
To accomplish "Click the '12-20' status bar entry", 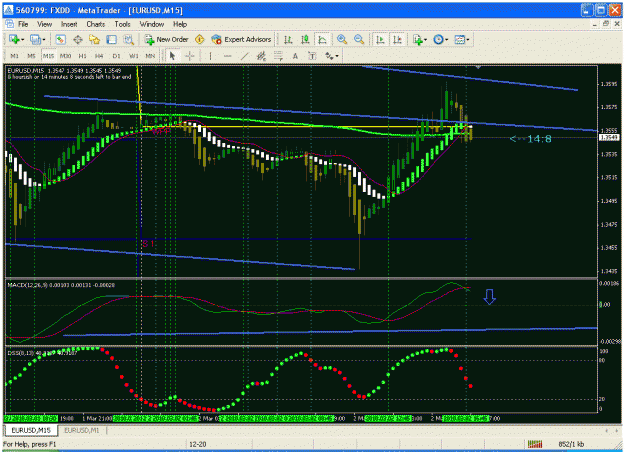I will pos(198,444).
